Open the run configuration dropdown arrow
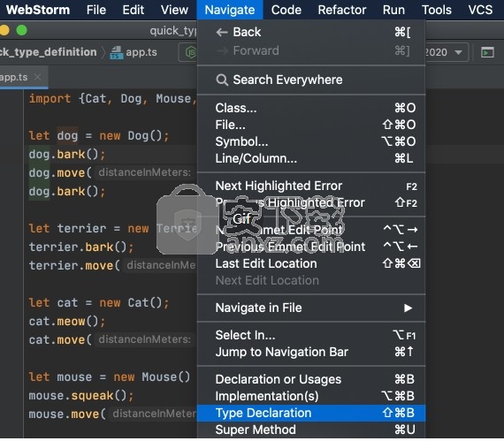The height and width of the screenshot is (441, 504). click(x=458, y=52)
